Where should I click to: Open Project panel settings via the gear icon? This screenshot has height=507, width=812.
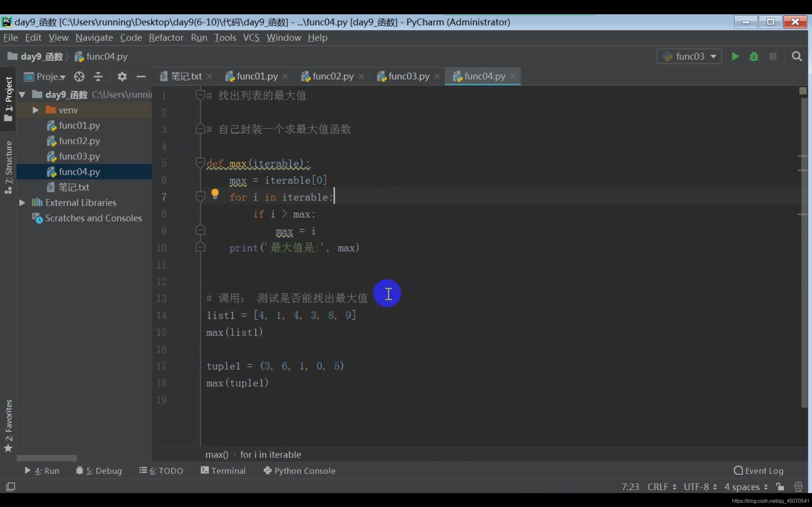122,77
